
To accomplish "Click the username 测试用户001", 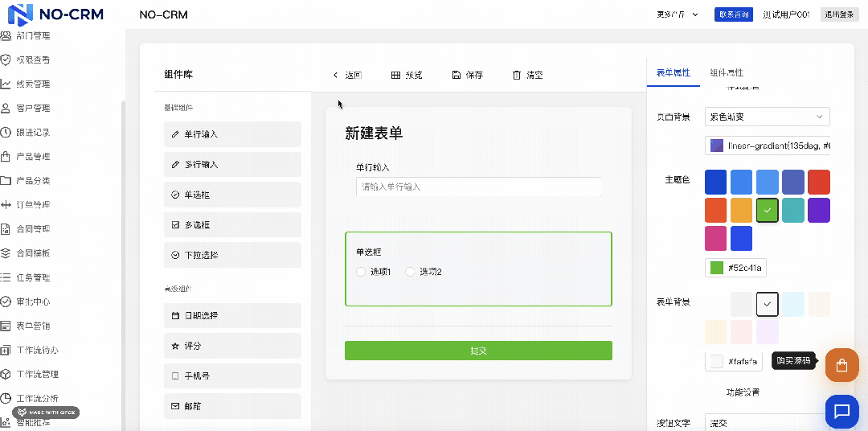I will pyautogui.click(x=787, y=14).
